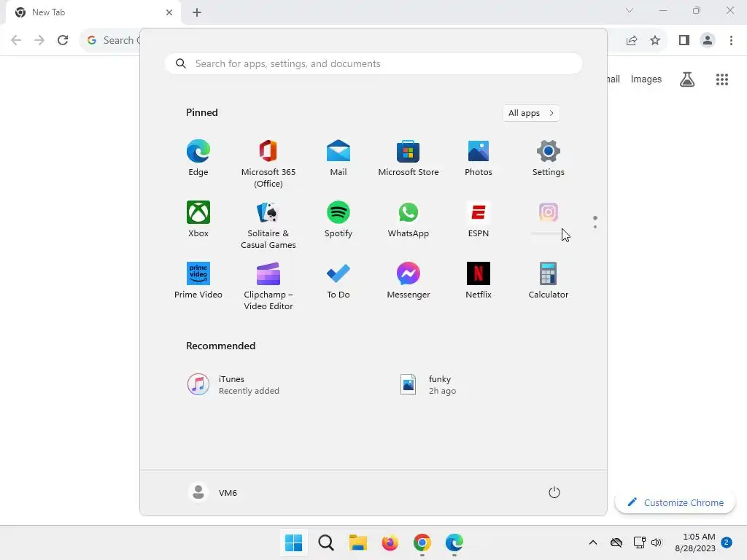747x560 pixels.
Task: Open the Images link on Google page
Action: (x=646, y=79)
